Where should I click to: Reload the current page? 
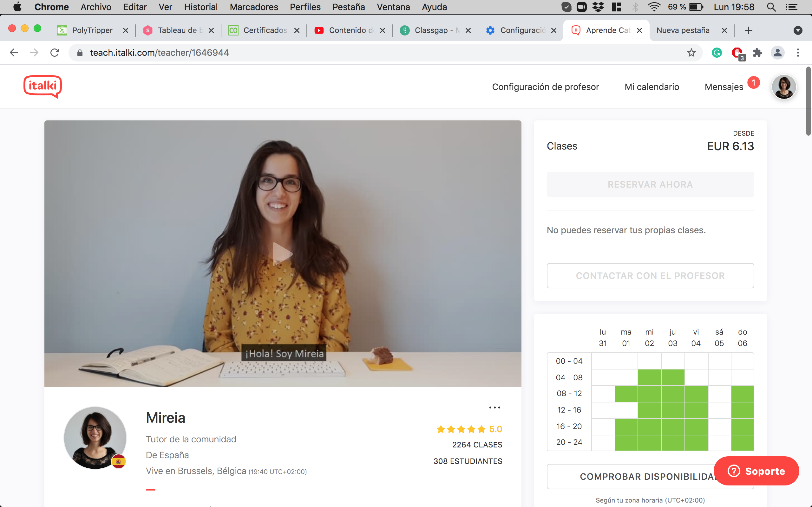[x=55, y=53]
